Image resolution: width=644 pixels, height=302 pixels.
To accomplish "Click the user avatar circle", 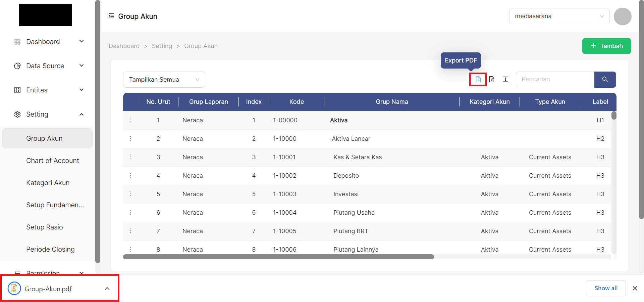I will click(623, 16).
